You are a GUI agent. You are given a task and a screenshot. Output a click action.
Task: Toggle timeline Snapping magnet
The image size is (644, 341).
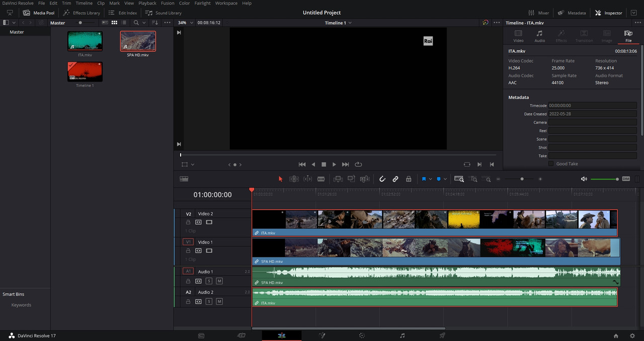click(x=382, y=179)
